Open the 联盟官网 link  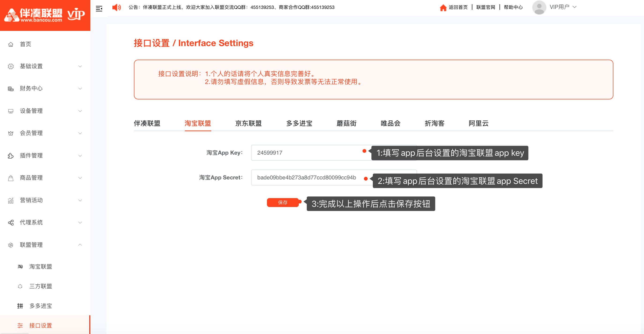click(x=486, y=7)
